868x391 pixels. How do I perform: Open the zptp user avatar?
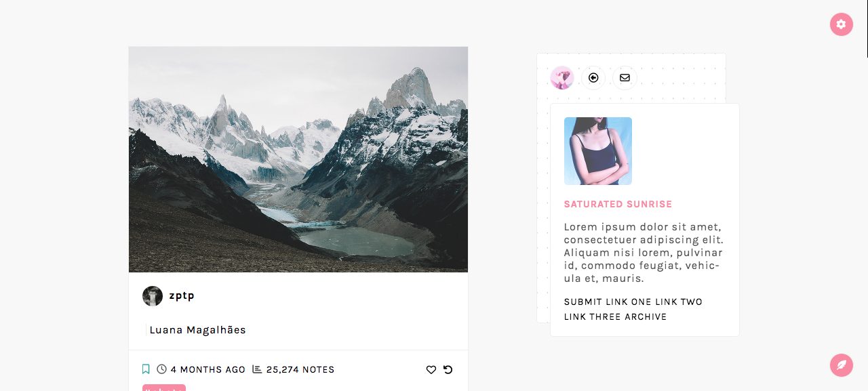click(x=153, y=296)
